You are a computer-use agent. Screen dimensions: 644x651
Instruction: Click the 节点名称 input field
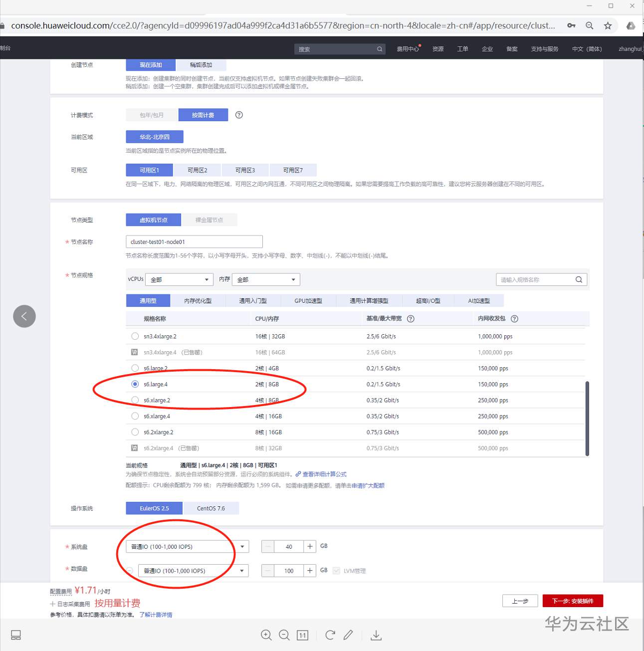pos(194,242)
